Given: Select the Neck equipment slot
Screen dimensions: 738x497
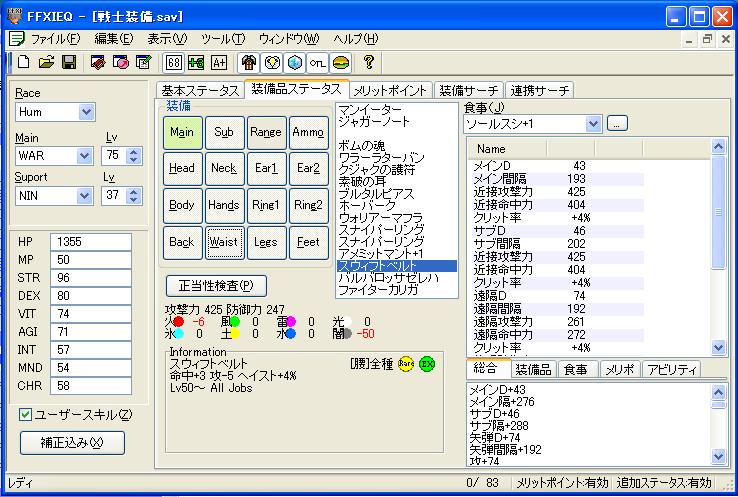Looking at the screenshot, I should pyautogui.click(x=225, y=168).
